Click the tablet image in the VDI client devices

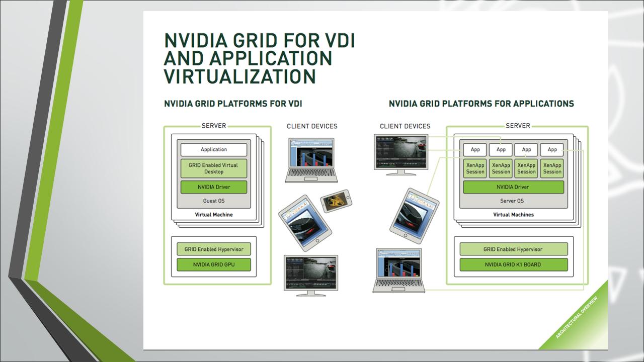305,223
